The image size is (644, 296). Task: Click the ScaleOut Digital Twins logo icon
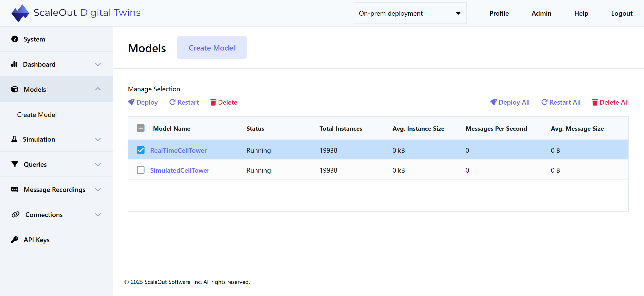click(20, 13)
